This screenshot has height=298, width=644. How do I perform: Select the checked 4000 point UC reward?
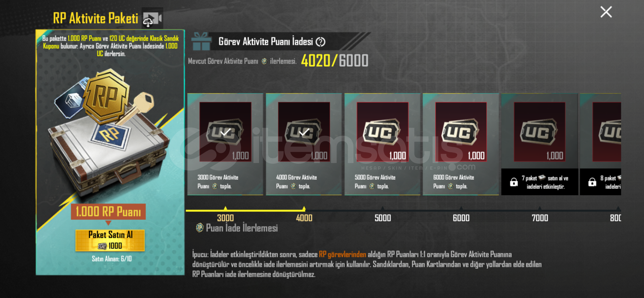pyautogui.click(x=304, y=144)
